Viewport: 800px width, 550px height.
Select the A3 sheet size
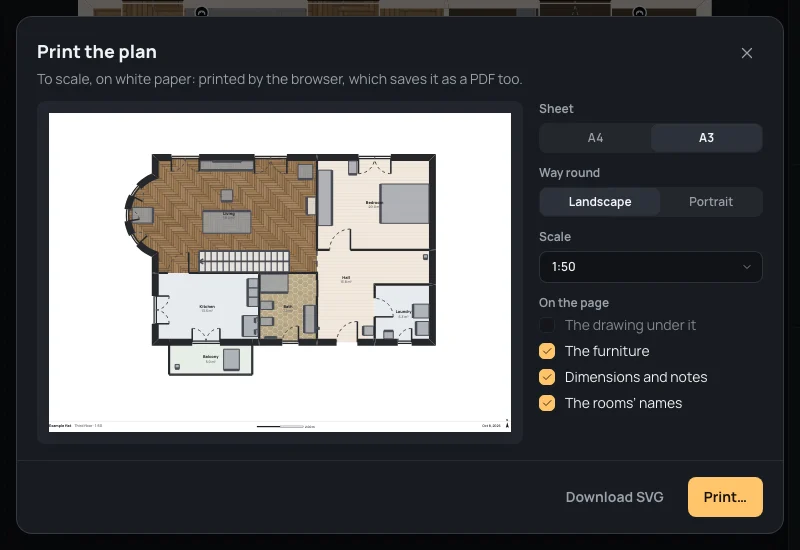[706, 138]
